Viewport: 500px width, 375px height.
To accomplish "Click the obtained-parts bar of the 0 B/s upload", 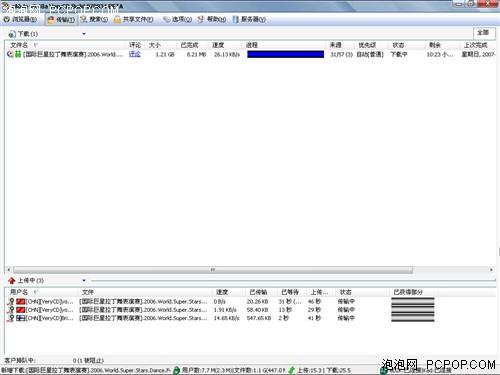I will [x=413, y=301].
